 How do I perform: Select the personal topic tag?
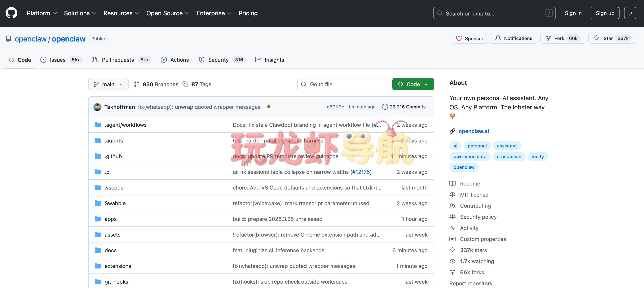click(x=477, y=146)
